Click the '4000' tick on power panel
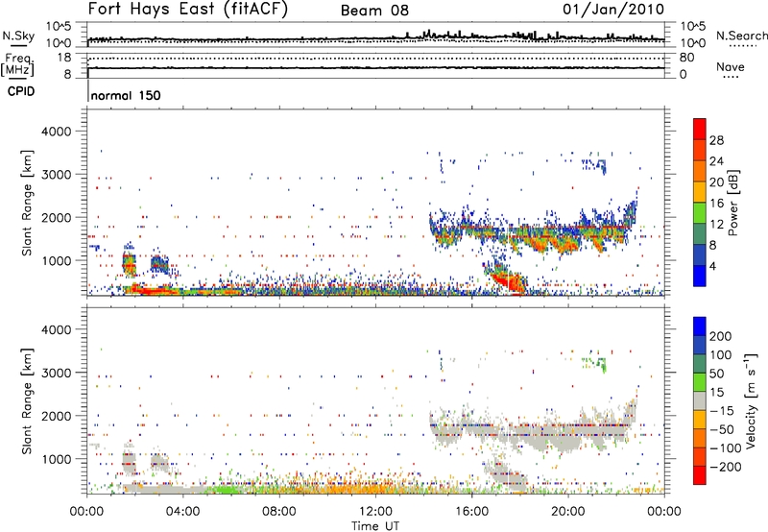Image resolution: width=768 pixels, height=532 pixels. 56,132
